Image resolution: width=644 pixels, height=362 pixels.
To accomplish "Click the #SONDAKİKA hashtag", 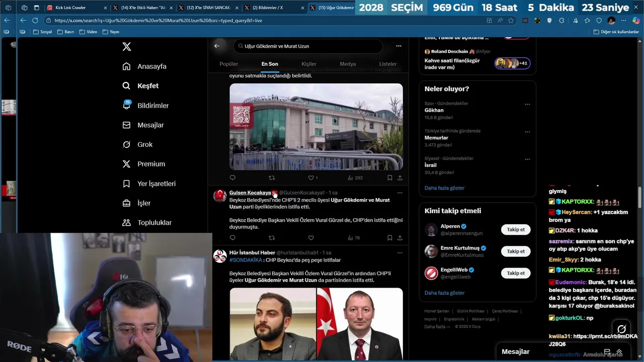I will 246,260.
